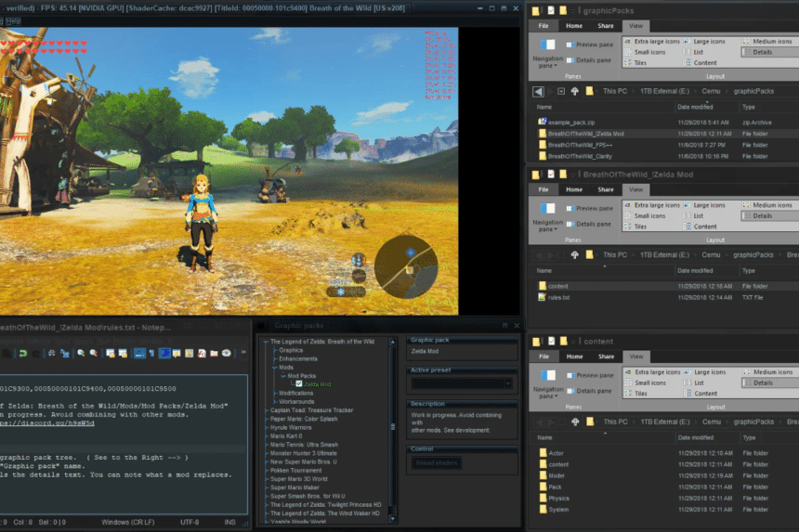
Task: Click the Zoom Out magnifier in Notepad++
Action: 94,353
